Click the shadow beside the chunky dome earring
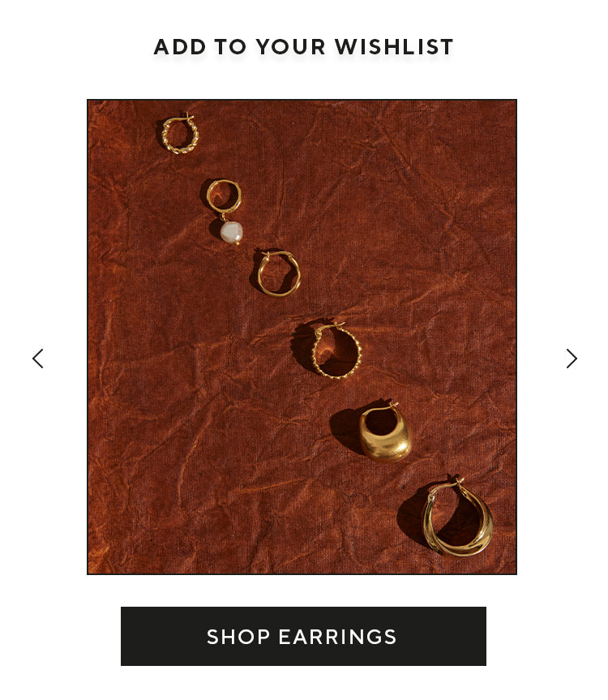Image resolution: width=608 pixels, height=700 pixels. point(345,428)
